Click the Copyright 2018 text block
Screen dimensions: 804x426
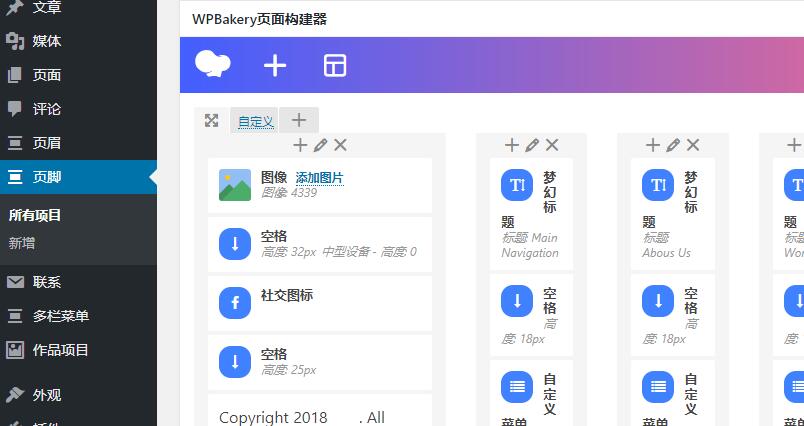[x=302, y=417]
